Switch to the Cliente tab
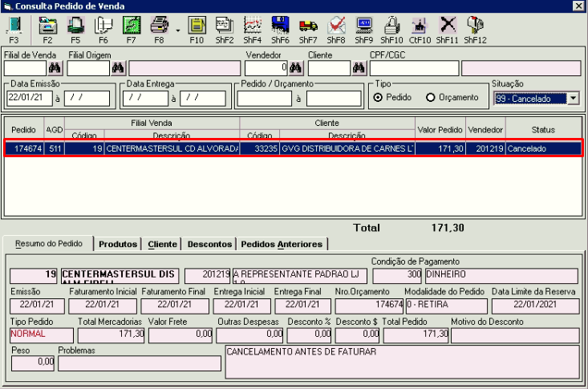 click(162, 244)
